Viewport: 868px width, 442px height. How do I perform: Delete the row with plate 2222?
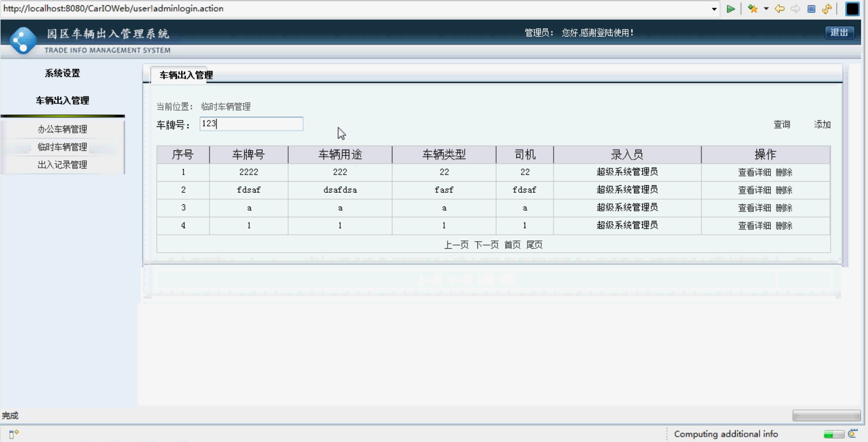coord(784,172)
